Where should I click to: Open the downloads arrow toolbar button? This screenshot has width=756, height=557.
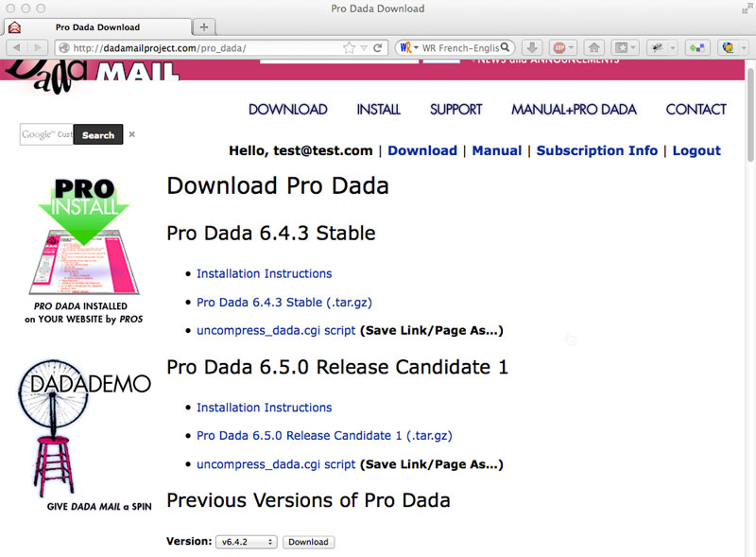tap(532, 47)
